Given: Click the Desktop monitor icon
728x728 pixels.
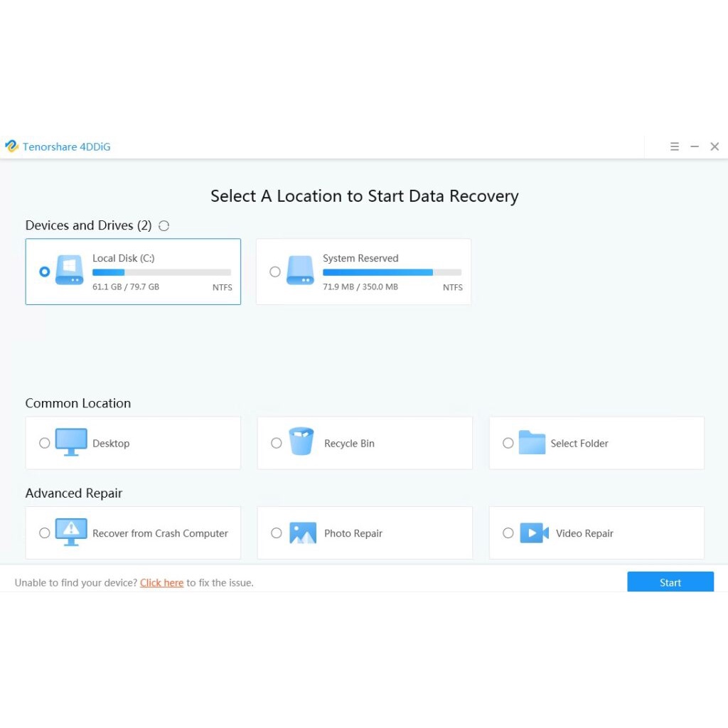Looking at the screenshot, I should tap(71, 442).
